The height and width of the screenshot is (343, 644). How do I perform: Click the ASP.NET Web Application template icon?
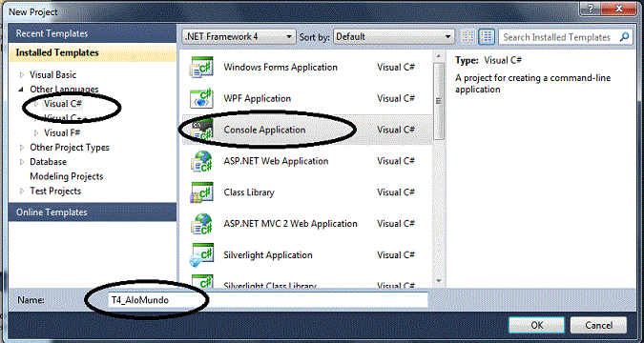pos(201,161)
